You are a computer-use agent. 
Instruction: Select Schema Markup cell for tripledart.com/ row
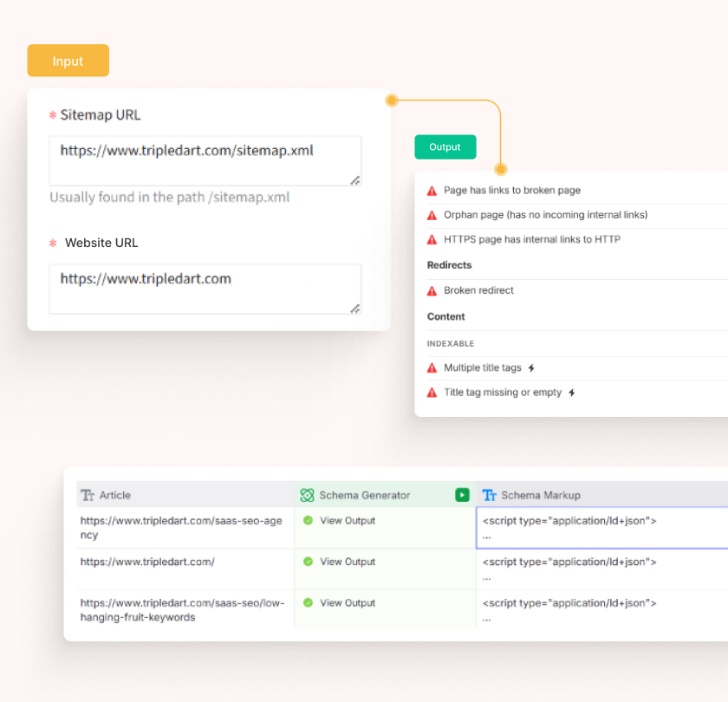[602, 569]
